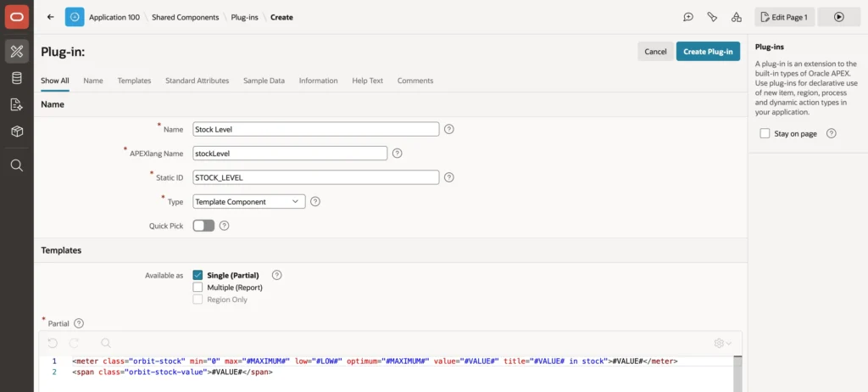Uncheck the Single (Partial) checkbox
Image resolution: width=868 pixels, height=392 pixels.
(198, 275)
